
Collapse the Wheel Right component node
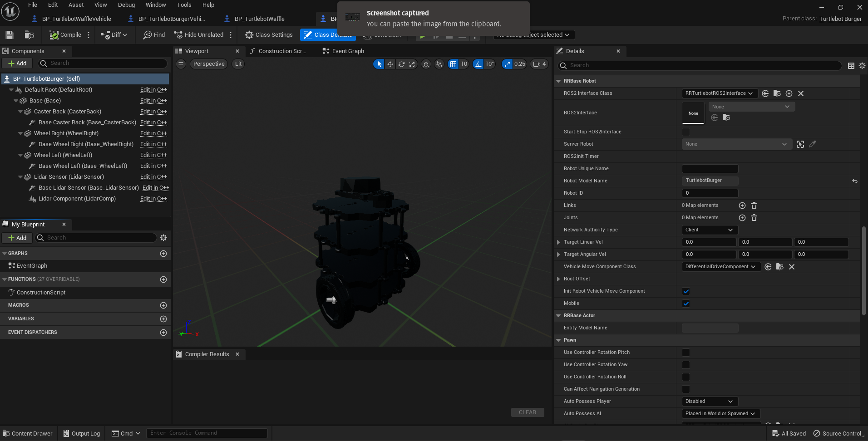pos(20,133)
